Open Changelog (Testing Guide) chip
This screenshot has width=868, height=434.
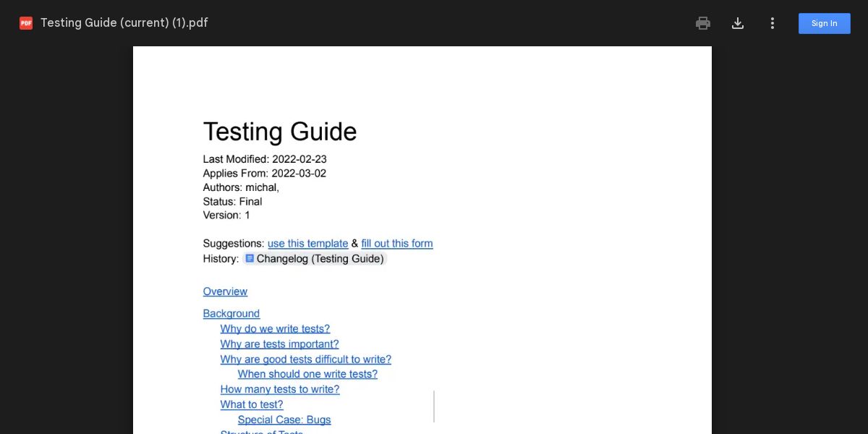click(320, 259)
